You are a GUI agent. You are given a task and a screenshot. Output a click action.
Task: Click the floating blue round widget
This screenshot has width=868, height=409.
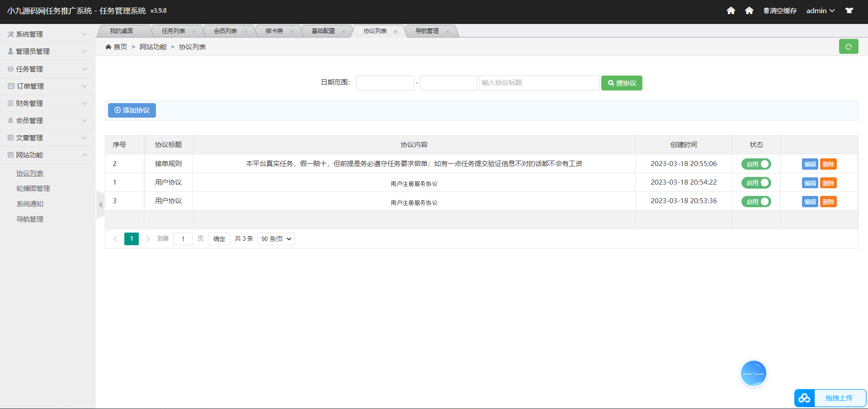click(753, 374)
